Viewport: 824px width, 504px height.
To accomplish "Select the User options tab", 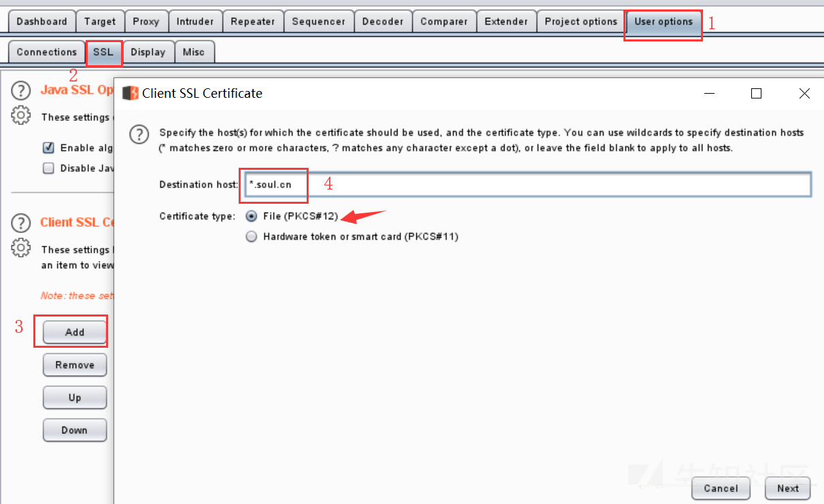I will click(x=663, y=21).
